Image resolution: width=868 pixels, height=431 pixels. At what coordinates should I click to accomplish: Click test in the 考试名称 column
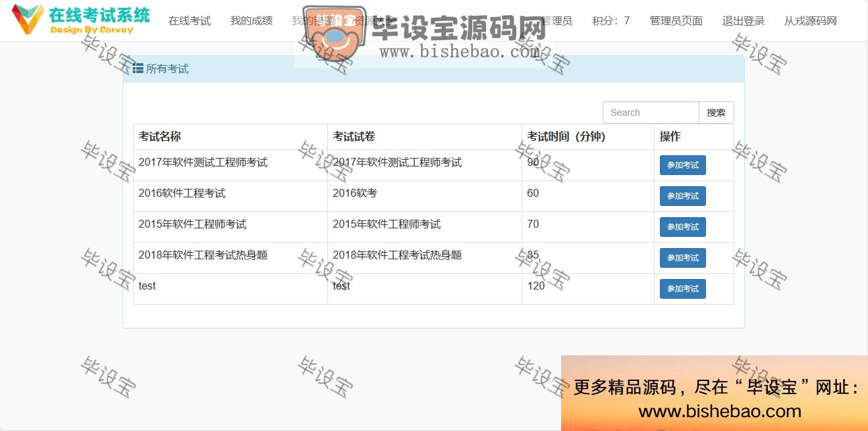147,286
